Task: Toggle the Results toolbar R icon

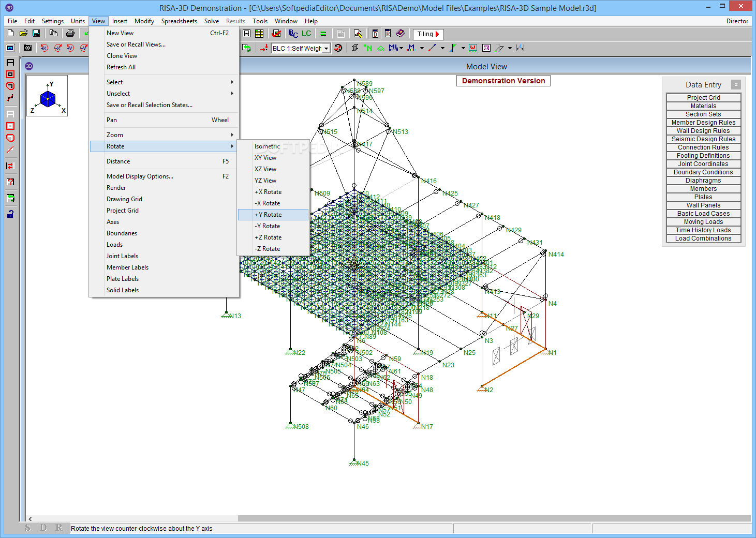Action: coord(388,34)
